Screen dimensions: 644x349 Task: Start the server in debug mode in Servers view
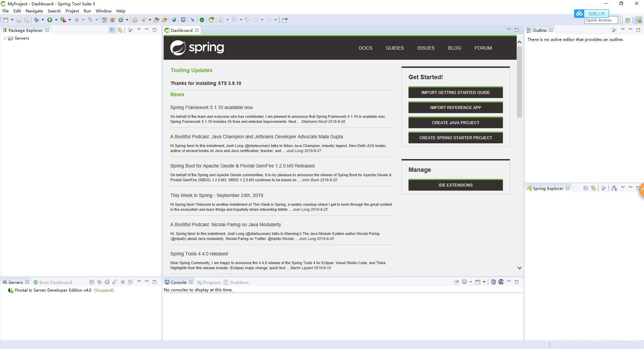click(x=99, y=282)
